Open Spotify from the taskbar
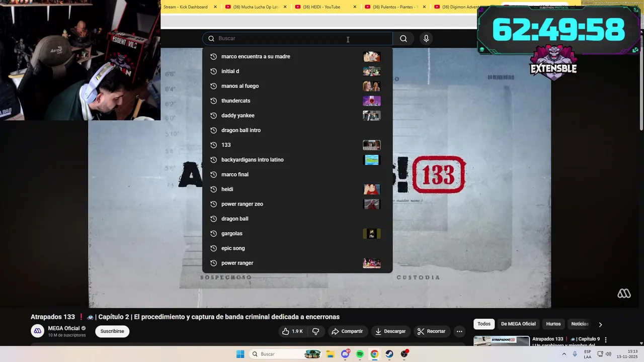 pos(360,354)
